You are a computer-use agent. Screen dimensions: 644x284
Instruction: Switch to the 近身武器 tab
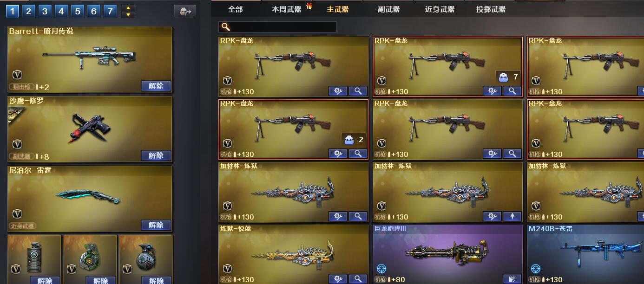[440, 9]
